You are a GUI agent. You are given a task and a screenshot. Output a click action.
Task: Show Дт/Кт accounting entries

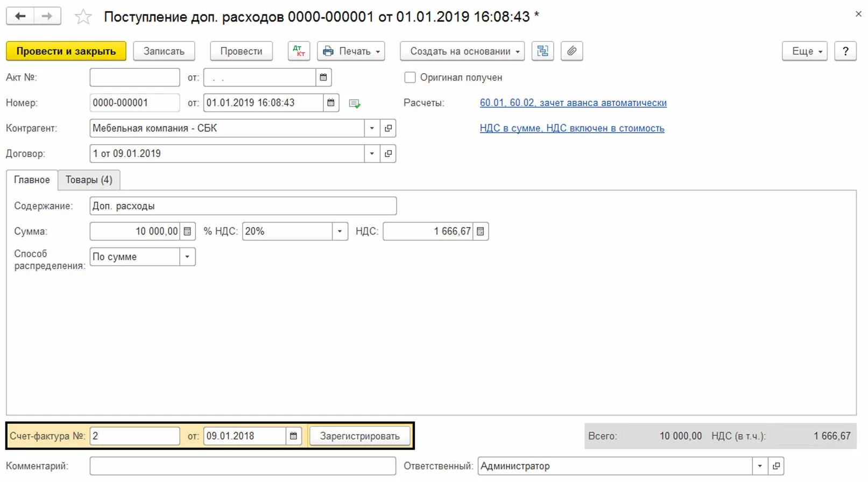click(x=299, y=51)
